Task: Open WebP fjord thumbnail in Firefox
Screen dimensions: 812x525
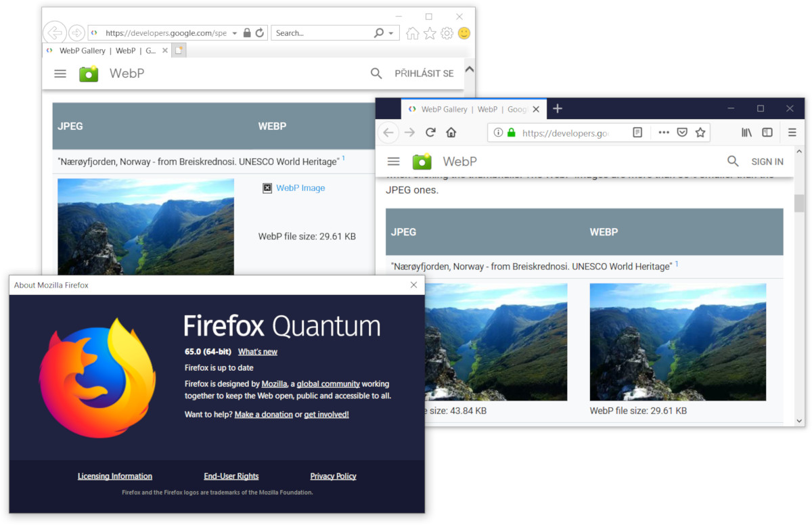Action: coord(678,342)
